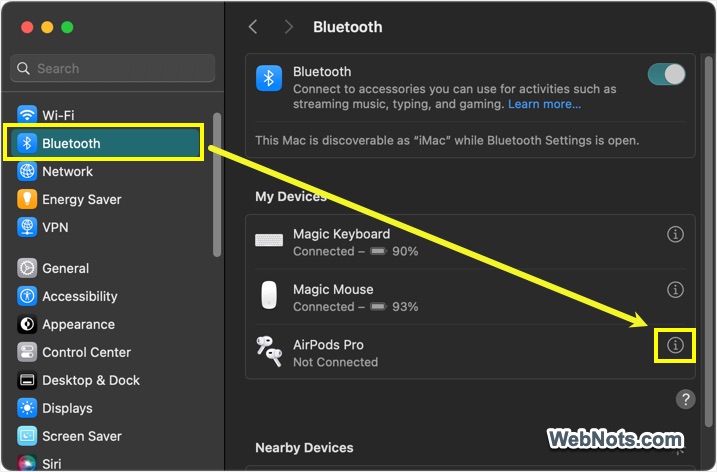
Task: Click the Magic Mouse device icon
Action: [x=269, y=295]
